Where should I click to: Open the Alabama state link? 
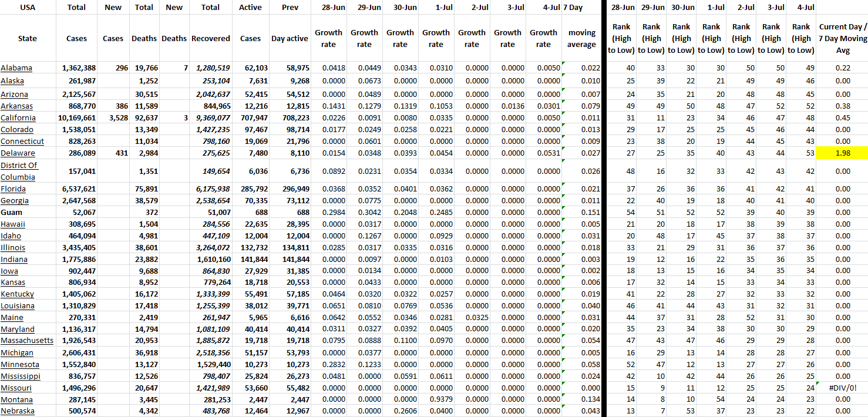tap(16, 68)
